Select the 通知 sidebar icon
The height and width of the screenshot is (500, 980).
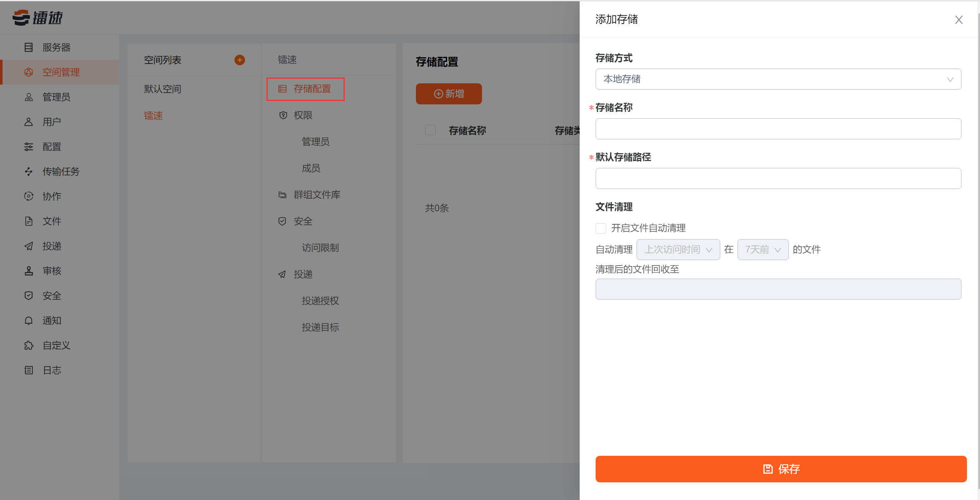point(51,320)
